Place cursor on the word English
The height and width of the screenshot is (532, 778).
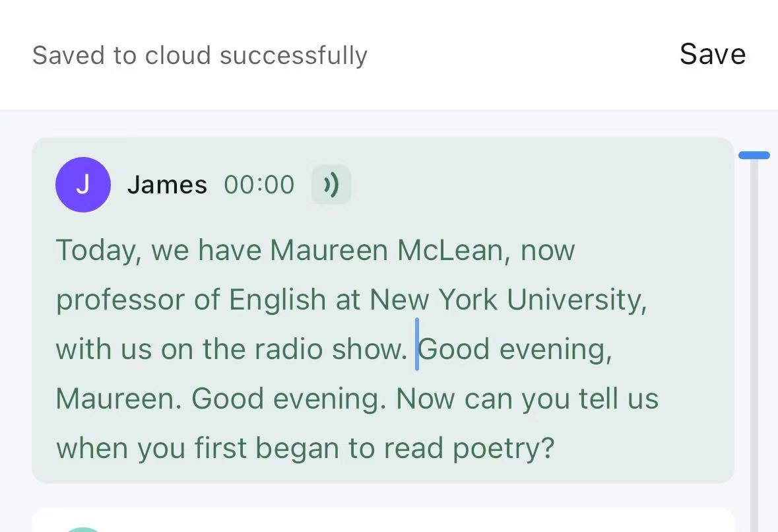(277, 301)
